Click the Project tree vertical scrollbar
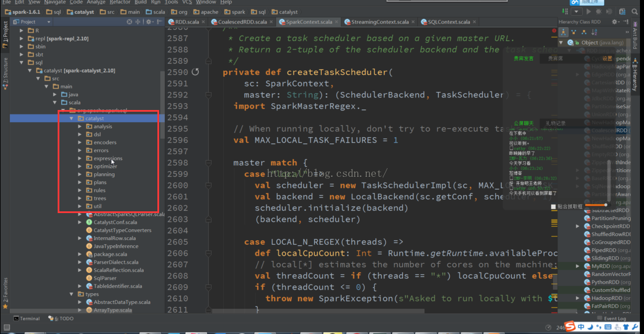The image size is (644, 334). [x=162, y=105]
